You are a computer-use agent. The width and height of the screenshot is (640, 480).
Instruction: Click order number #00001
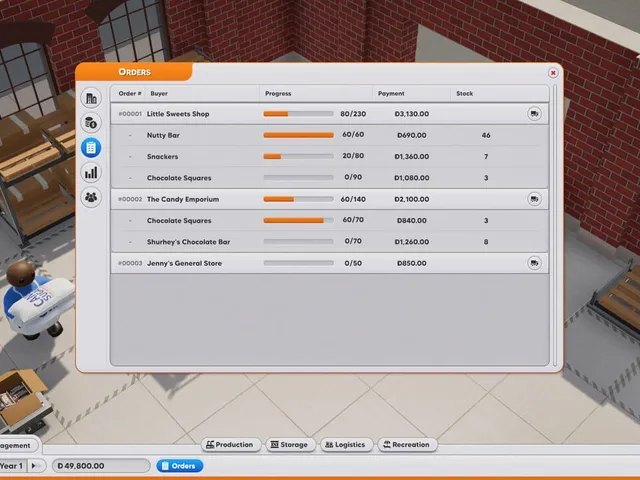(x=130, y=114)
